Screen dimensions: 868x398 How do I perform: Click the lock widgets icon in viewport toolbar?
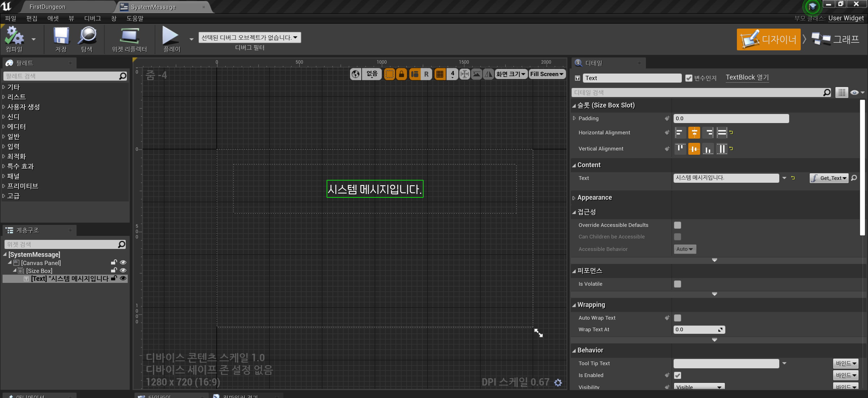[401, 74]
